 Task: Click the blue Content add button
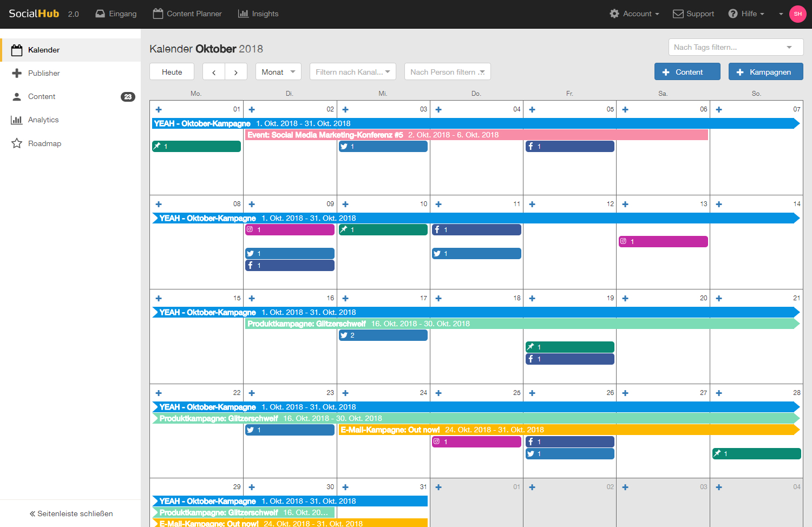click(687, 72)
